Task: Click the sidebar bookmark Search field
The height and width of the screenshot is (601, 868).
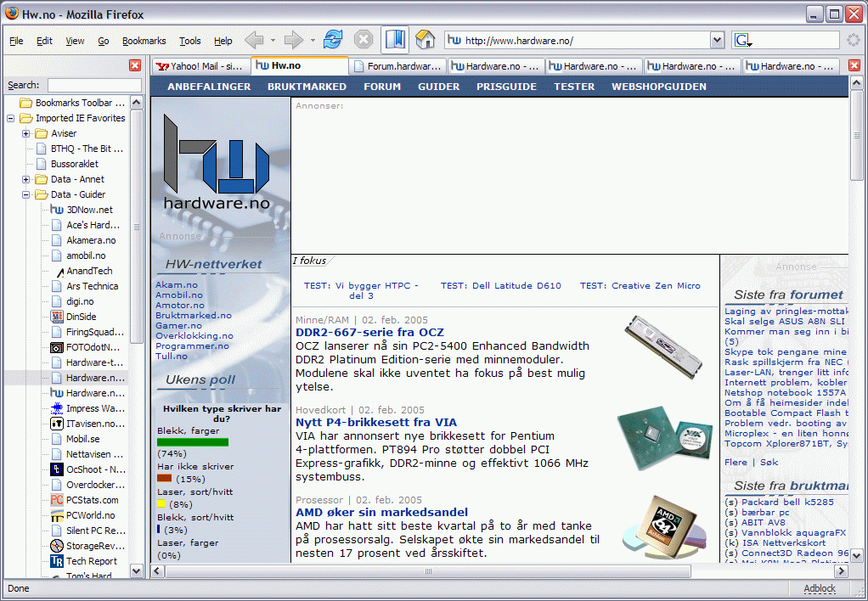Action: click(x=94, y=85)
